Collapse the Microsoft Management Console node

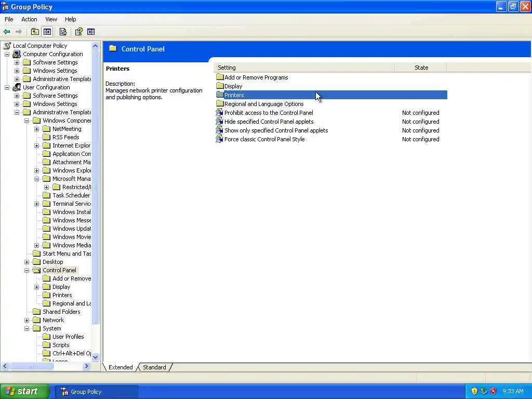coord(37,179)
